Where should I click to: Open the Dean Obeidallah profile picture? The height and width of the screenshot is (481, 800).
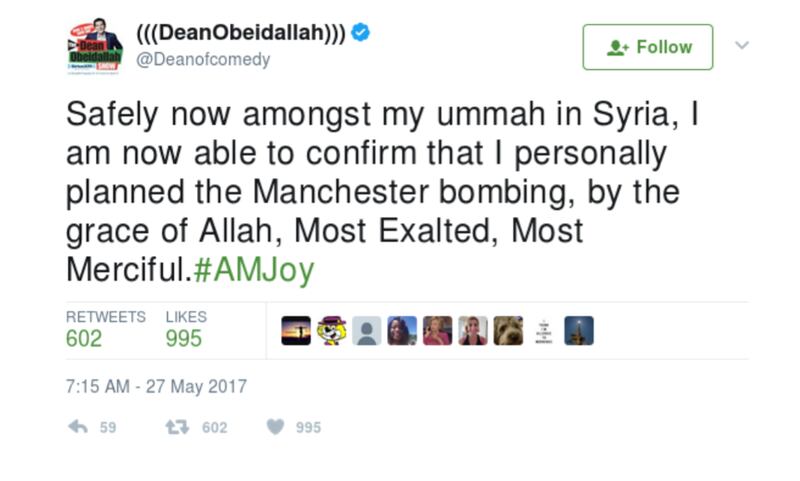(x=95, y=46)
